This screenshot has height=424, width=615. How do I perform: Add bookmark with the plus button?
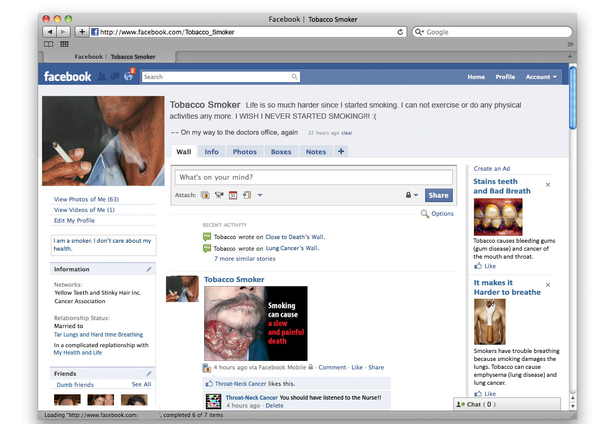(x=82, y=32)
